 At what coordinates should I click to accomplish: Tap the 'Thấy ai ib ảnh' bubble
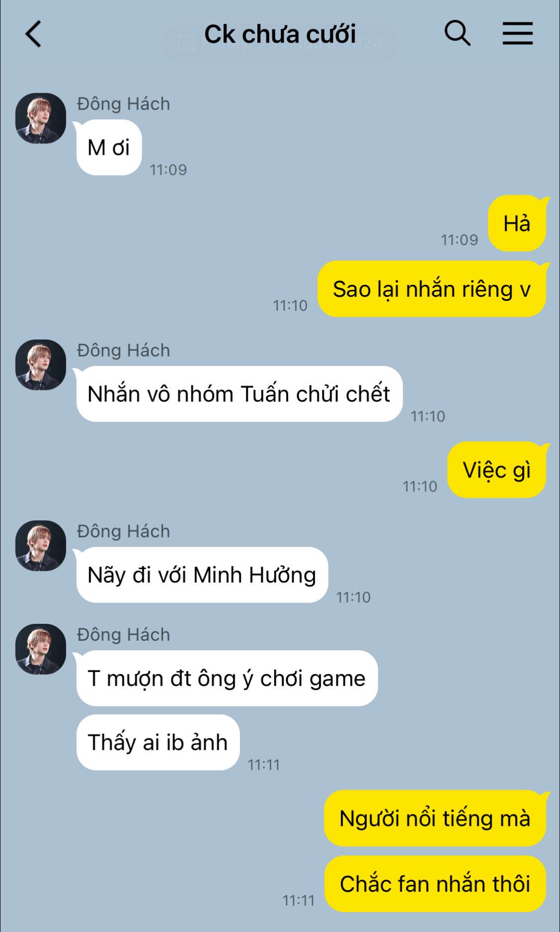click(x=158, y=742)
